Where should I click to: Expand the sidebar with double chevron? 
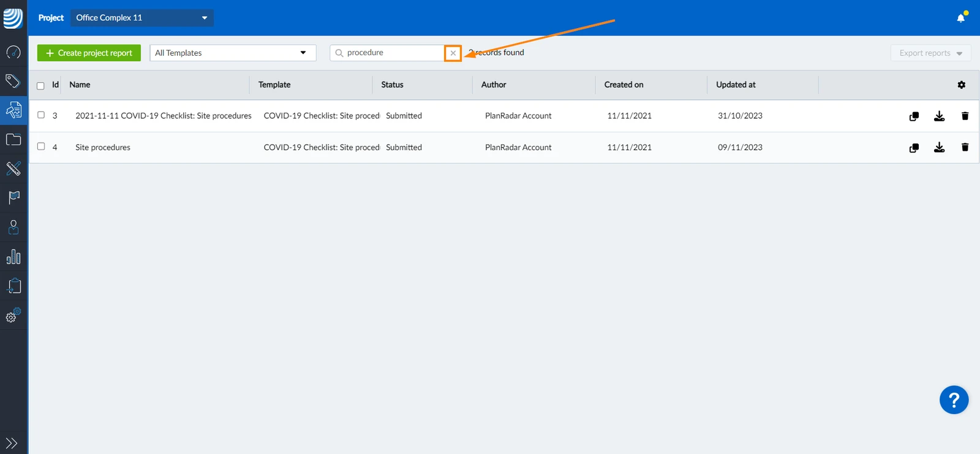pyautogui.click(x=12, y=443)
